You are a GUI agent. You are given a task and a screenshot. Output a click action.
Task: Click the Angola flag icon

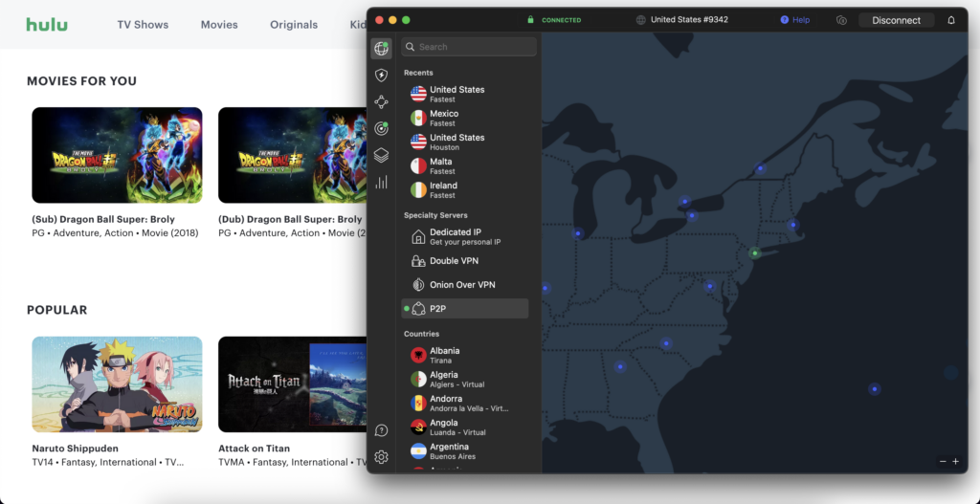(x=419, y=427)
